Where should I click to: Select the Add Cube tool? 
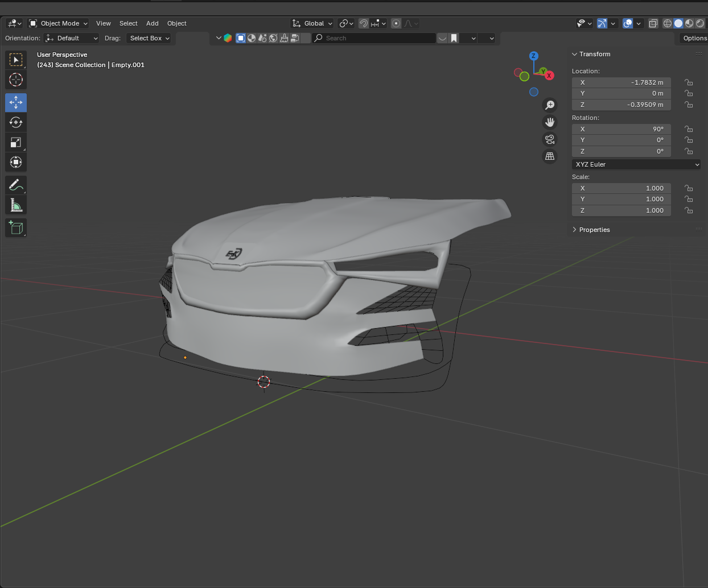coord(16,227)
